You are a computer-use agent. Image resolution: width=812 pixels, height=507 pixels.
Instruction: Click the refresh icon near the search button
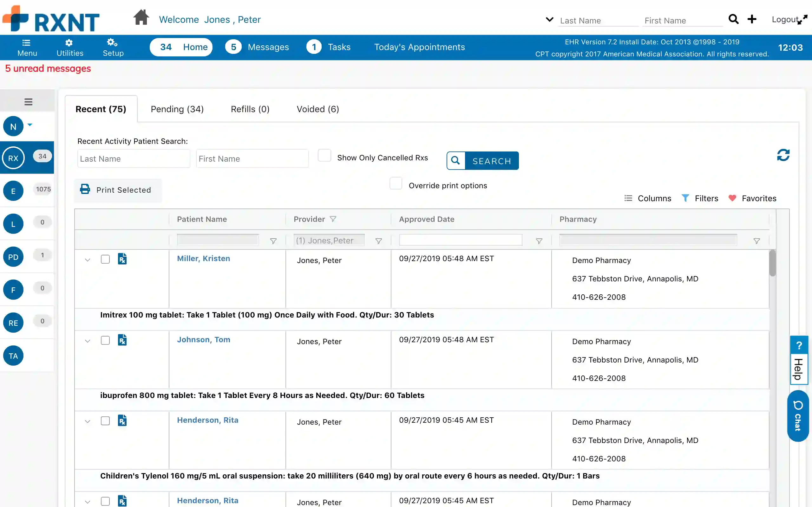(783, 155)
